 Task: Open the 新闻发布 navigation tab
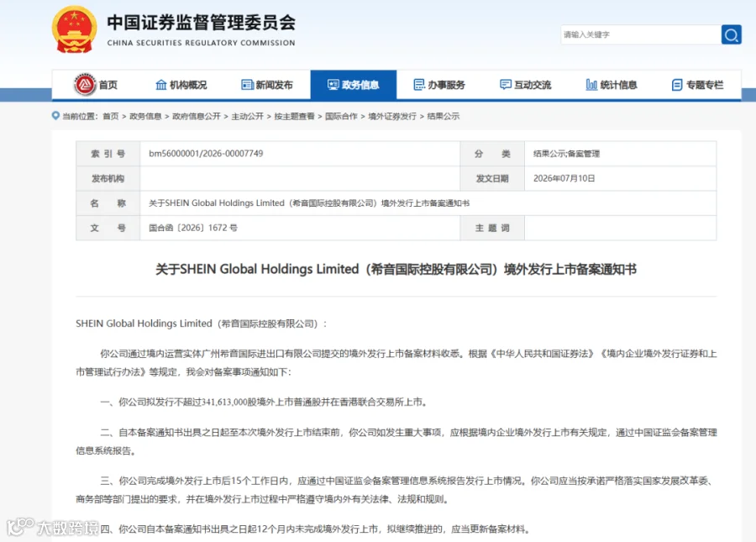(267, 85)
